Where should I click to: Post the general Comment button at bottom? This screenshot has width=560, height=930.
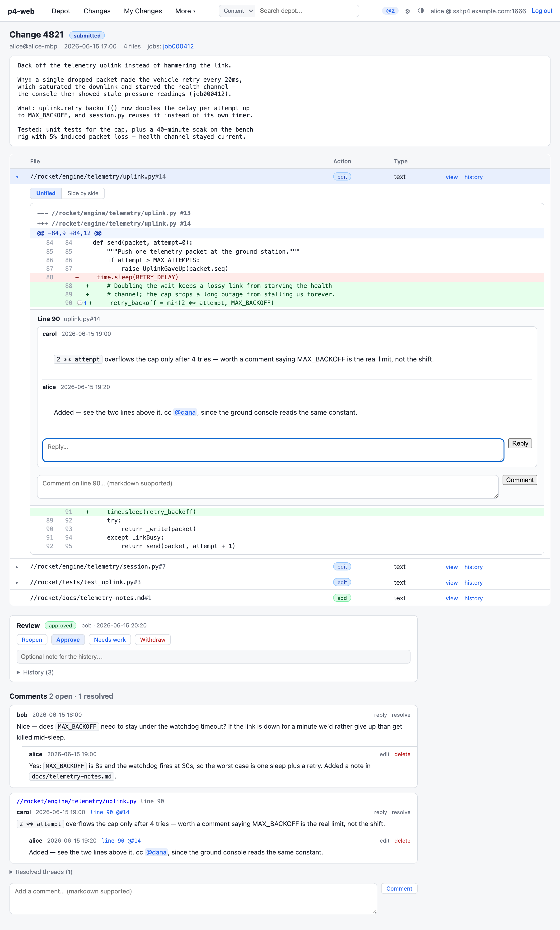[x=399, y=888]
